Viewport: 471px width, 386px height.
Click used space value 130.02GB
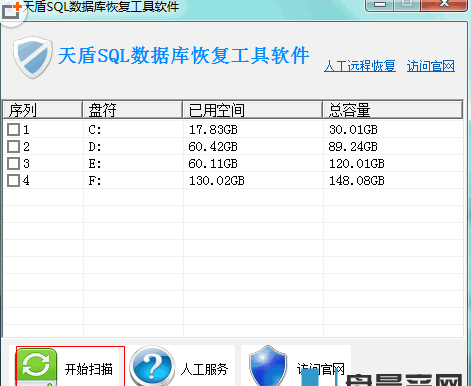pos(217,181)
